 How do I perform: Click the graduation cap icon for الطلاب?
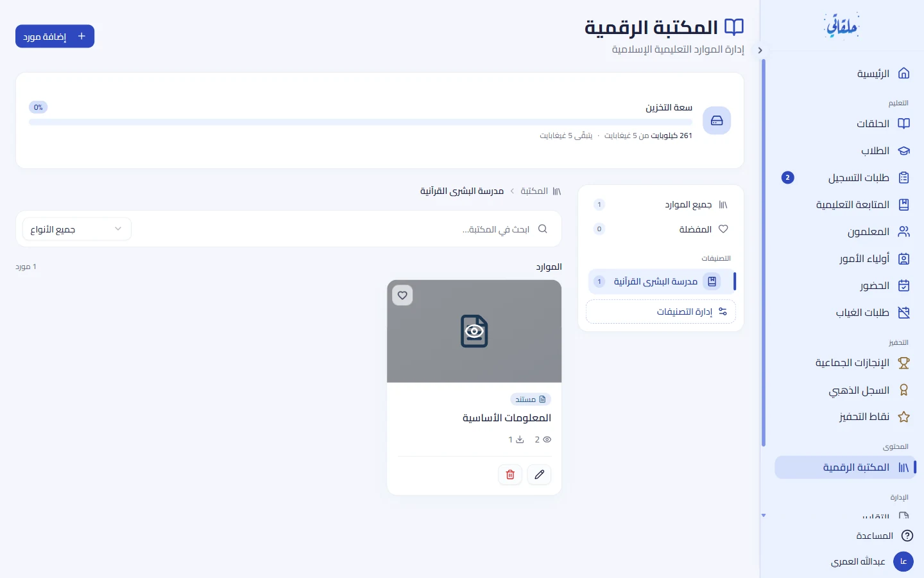pos(903,151)
